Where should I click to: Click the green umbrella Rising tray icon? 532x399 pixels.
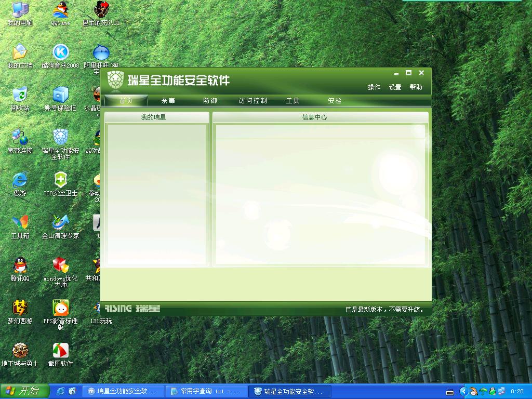(x=483, y=391)
